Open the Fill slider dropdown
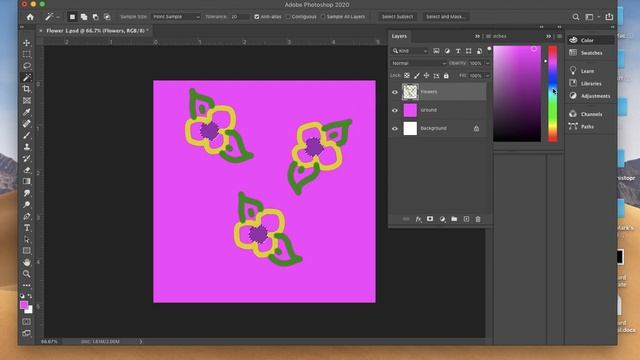The height and width of the screenshot is (360, 640). click(487, 76)
